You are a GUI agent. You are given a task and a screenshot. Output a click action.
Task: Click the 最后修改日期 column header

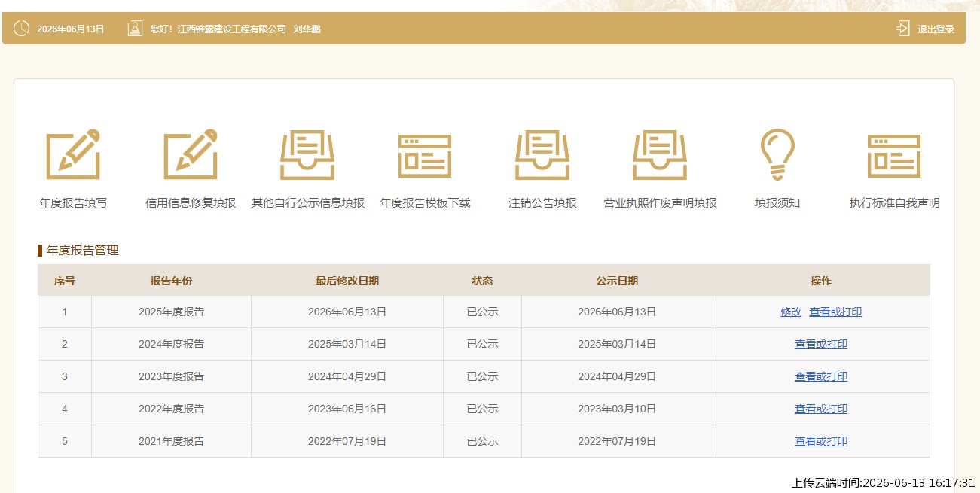[347, 281]
